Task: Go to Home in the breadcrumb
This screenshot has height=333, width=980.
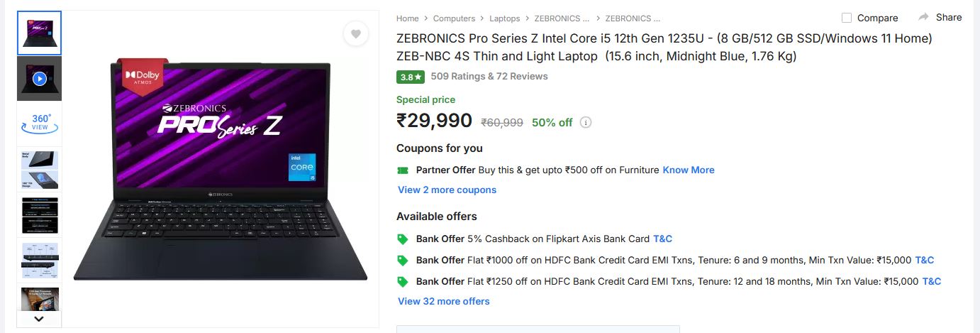Action: click(407, 18)
